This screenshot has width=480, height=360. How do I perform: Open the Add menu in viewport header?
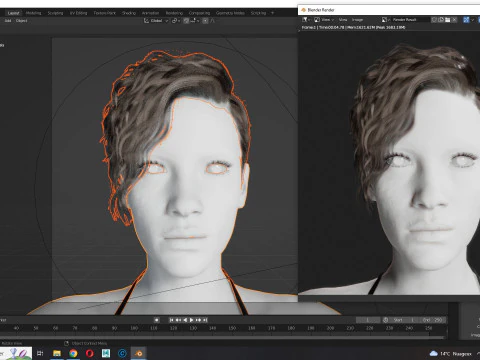[x=8, y=21]
